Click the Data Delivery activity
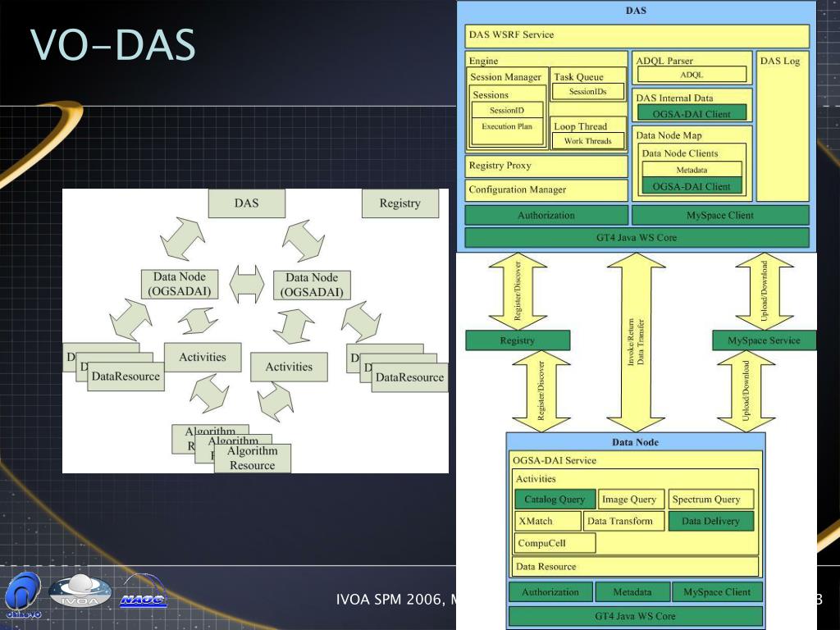The width and height of the screenshot is (840, 630). pyautogui.click(x=711, y=521)
